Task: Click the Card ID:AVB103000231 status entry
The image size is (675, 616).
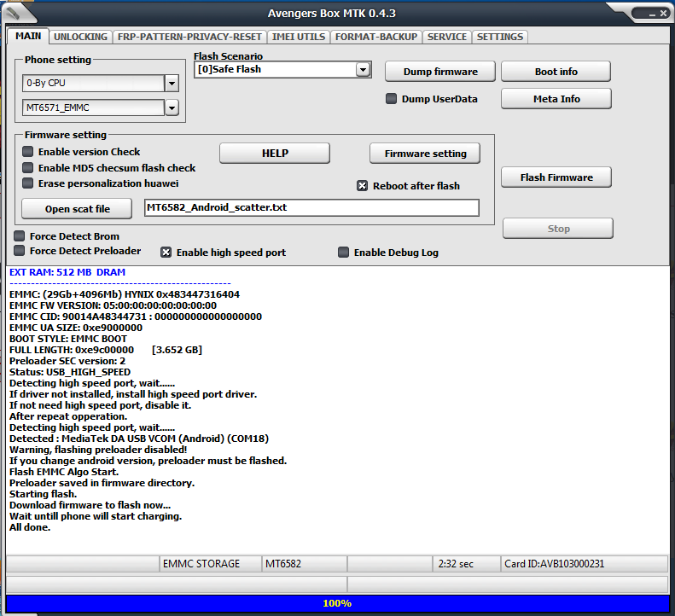Action: (585, 564)
